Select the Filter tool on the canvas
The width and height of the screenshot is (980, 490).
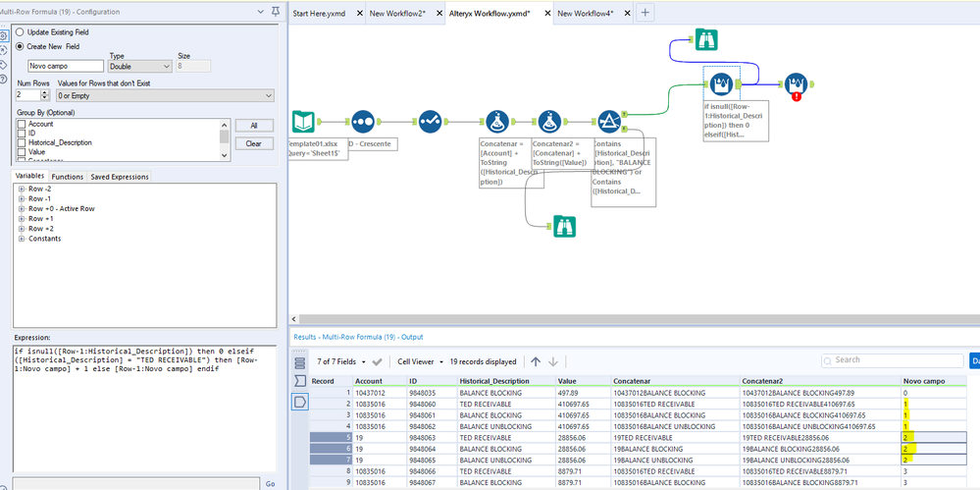pyautogui.click(x=608, y=122)
